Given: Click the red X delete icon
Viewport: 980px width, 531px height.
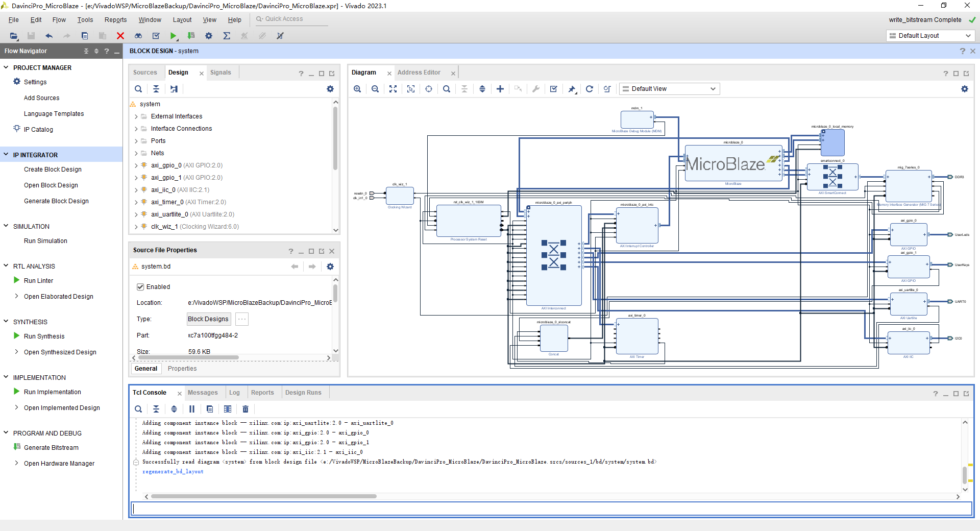Looking at the screenshot, I should 120,36.
